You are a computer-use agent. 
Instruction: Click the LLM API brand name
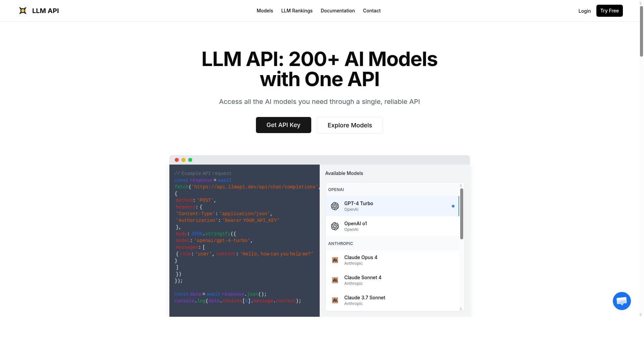46,11
